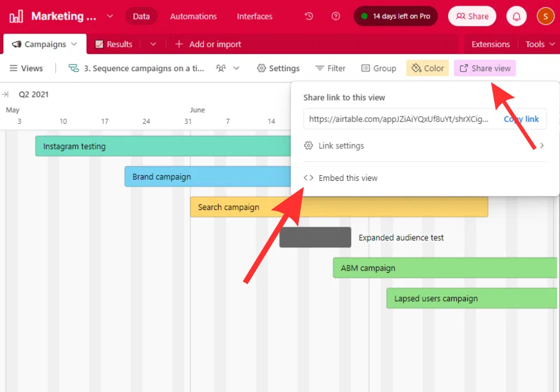Expand Link settings
Viewport: 560px width, 392px height.
pyautogui.click(x=424, y=146)
